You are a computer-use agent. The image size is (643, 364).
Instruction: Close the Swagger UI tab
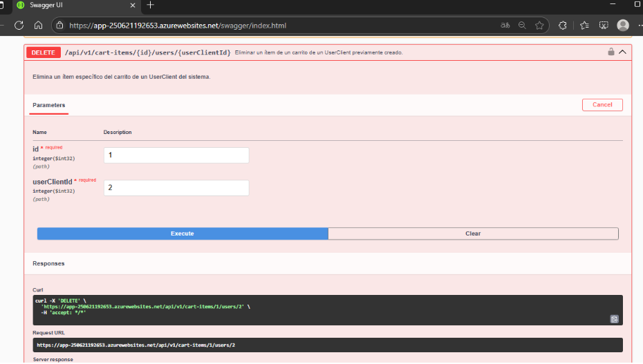click(133, 6)
